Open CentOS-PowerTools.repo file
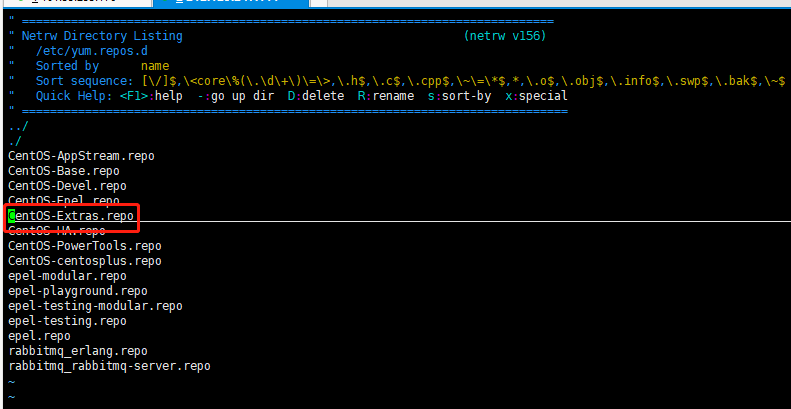 point(85,246)
